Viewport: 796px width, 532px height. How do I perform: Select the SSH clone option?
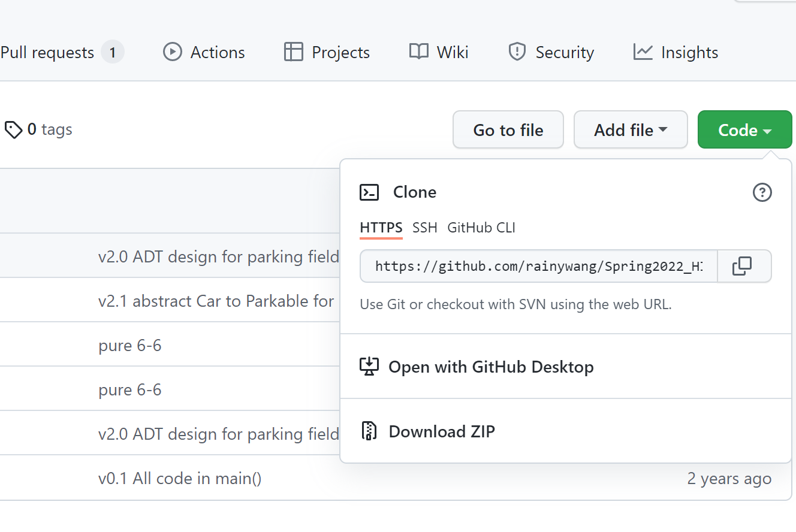click(x=425, y=228)
